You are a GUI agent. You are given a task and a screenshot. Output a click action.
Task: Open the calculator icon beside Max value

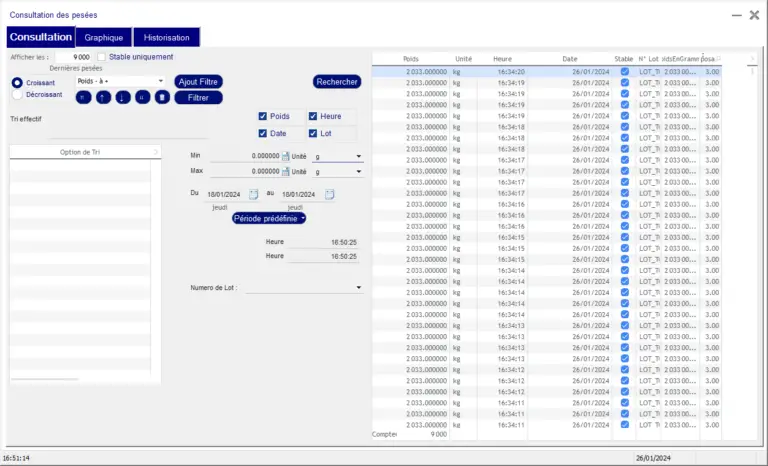(286, 172)
